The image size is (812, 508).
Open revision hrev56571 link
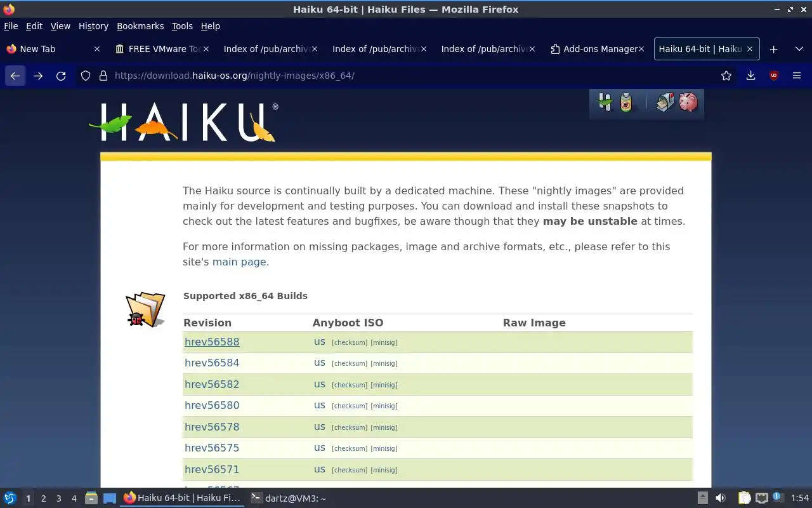(x=212, y=469)
